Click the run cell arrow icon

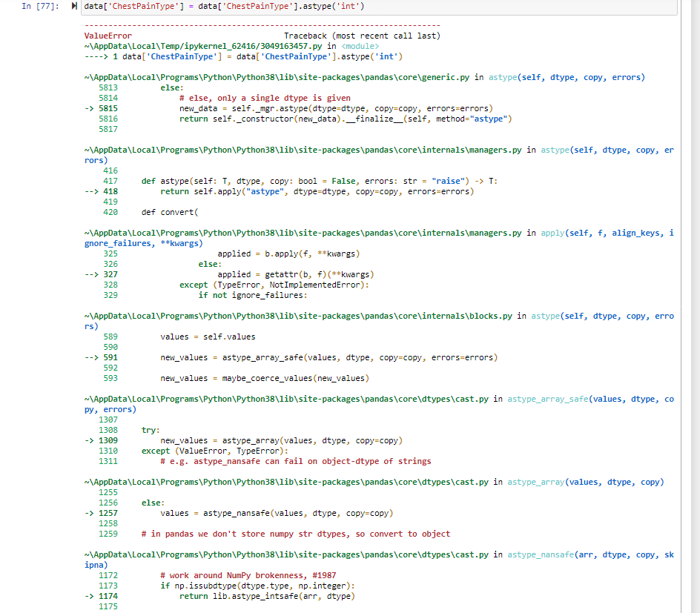pos(73,6)
